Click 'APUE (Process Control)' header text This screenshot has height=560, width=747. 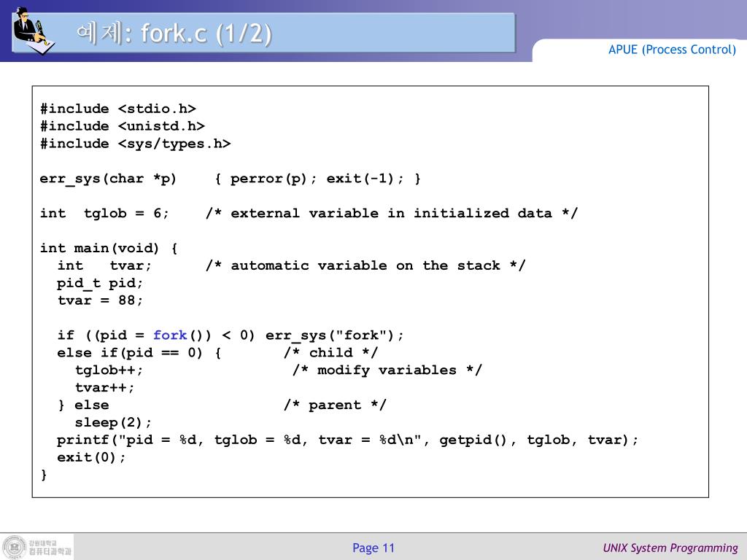[x=672, y=50]
